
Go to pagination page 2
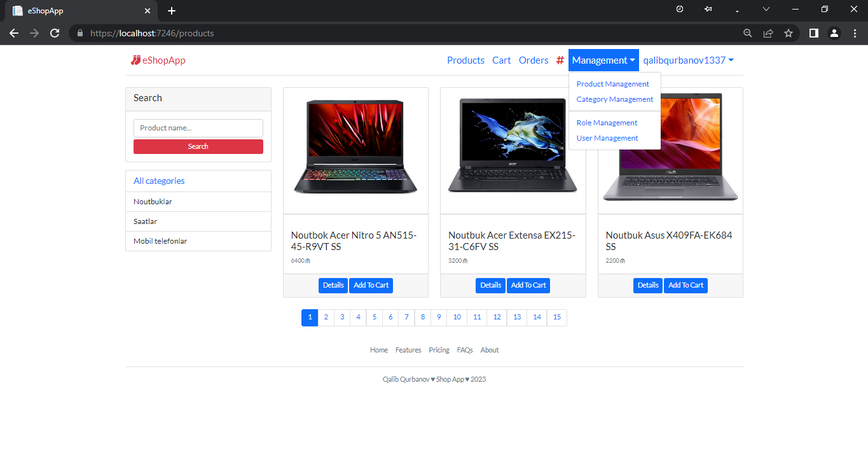(x=326, y=317)
